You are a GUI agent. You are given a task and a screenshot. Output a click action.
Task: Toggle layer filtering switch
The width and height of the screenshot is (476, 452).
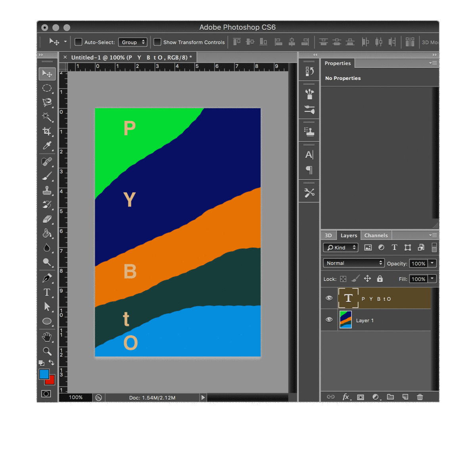point(434,247)
